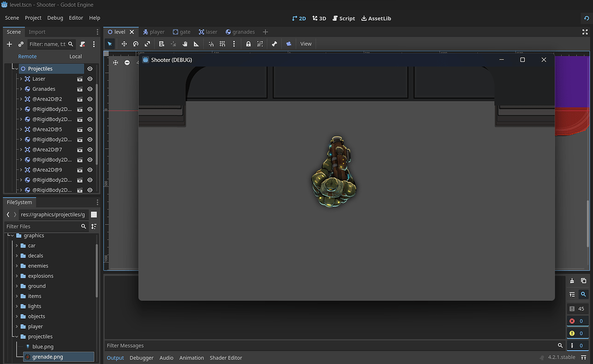
Task: Select the Pan Mode hand tool
Action: click(184, 44)
